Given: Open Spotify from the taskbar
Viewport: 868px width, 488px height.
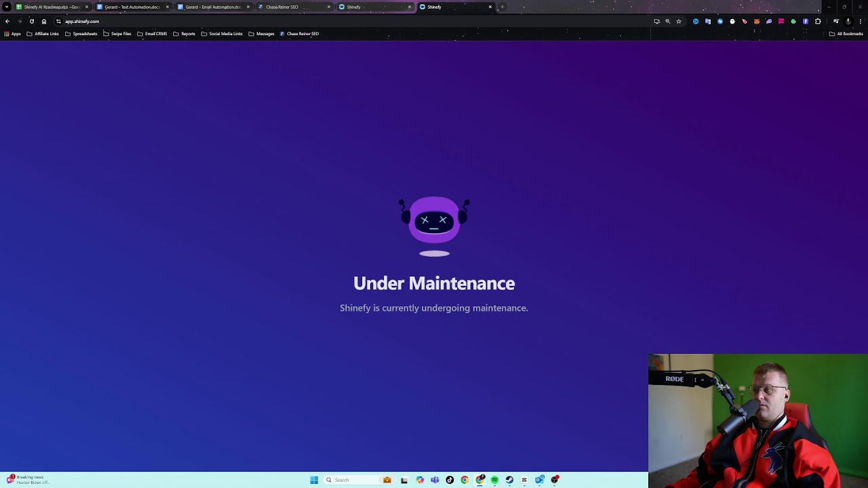Looking at the screenshot, I should 494,480.
